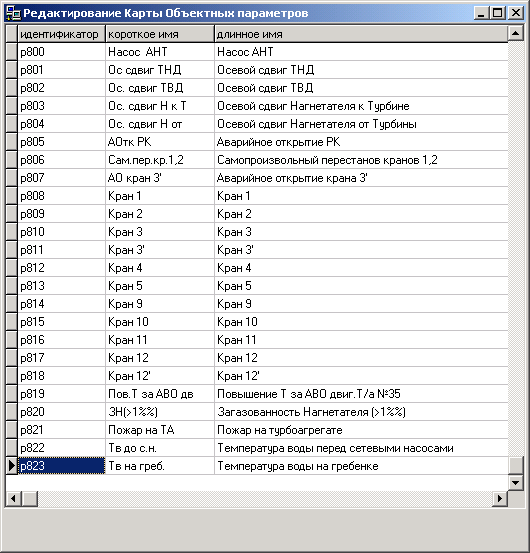Click vertical scrollbar up arrow
Screen dimensions: 530x553
pyautogui.click(x=516, y=34)
